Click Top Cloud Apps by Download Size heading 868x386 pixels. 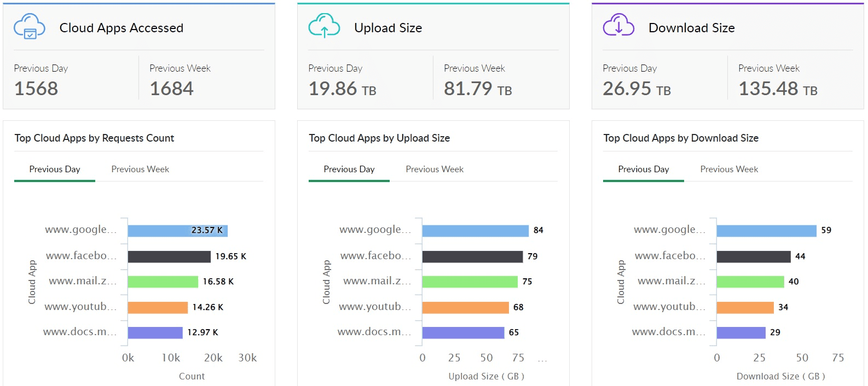pos(681,138)
